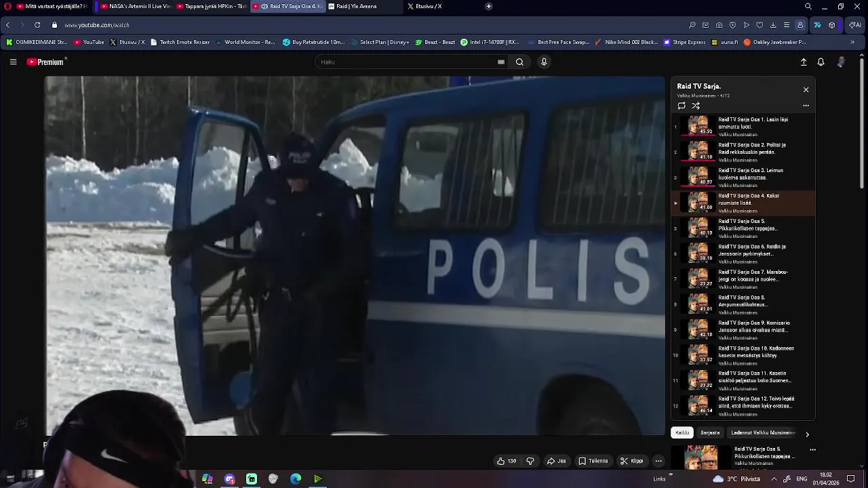Screen dimensions: 868x488
Task: Select the Ladannut Valkku Mursinainen chip
Action: click(763, 432)
